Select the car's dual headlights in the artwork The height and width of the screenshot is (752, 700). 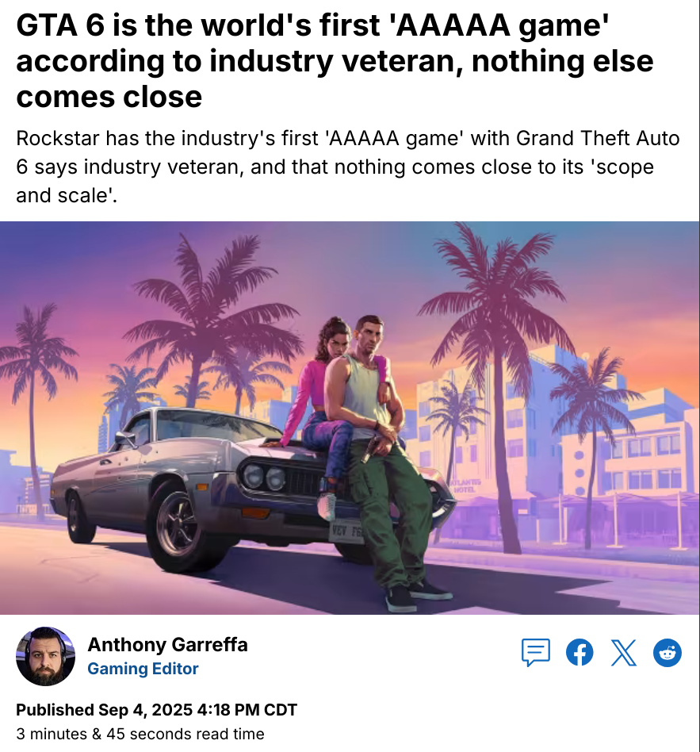tap(265, 478)
